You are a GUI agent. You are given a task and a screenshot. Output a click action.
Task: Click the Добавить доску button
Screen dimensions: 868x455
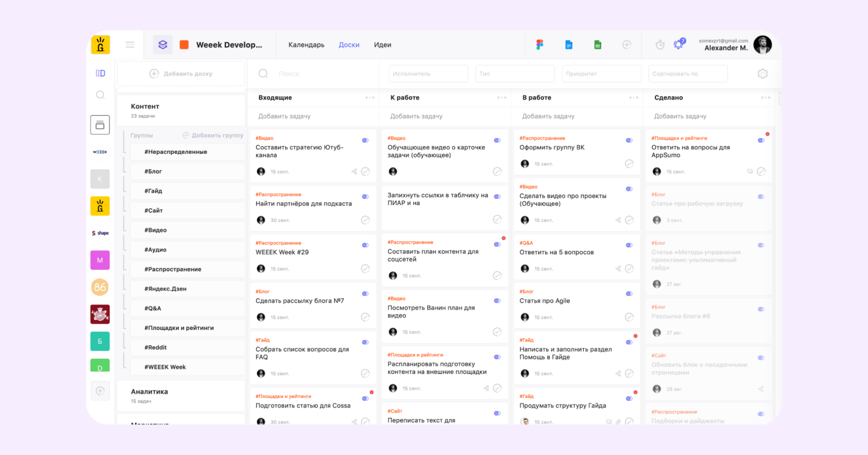tap(181, 74)
